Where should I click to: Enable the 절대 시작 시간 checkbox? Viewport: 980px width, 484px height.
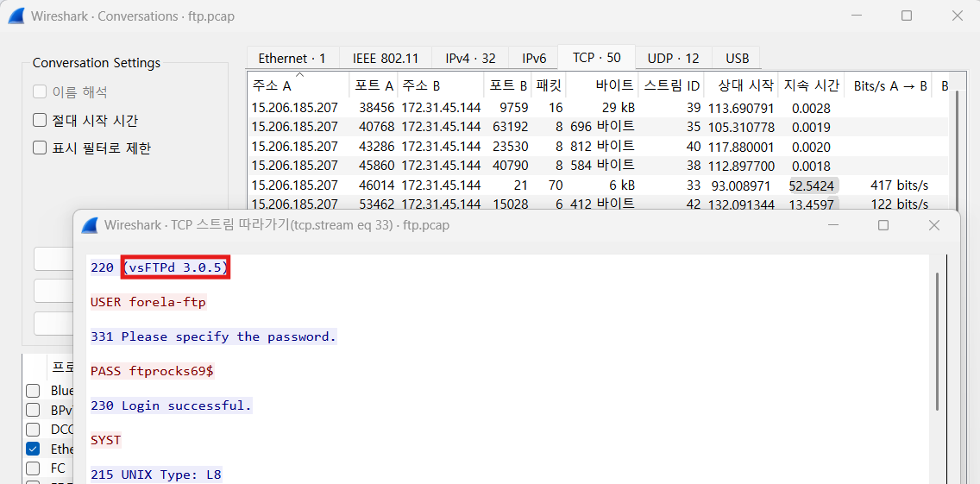click(40, 120)
